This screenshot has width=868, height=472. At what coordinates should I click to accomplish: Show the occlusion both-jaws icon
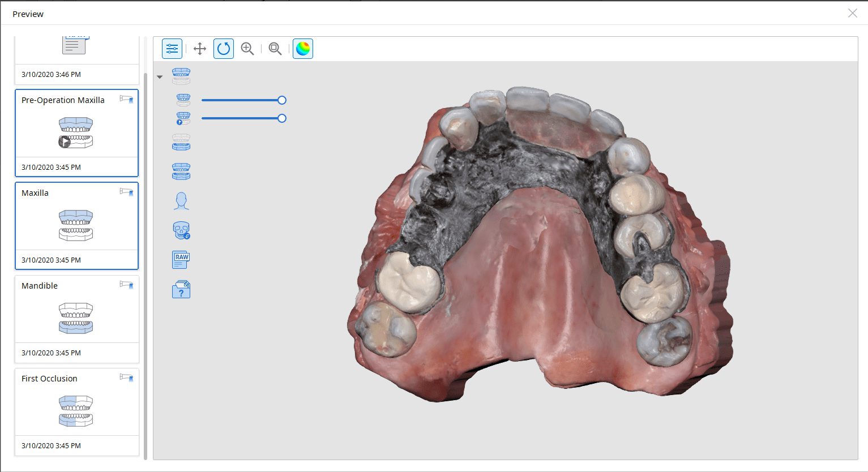pyautogui.click(x=181, y=171)
